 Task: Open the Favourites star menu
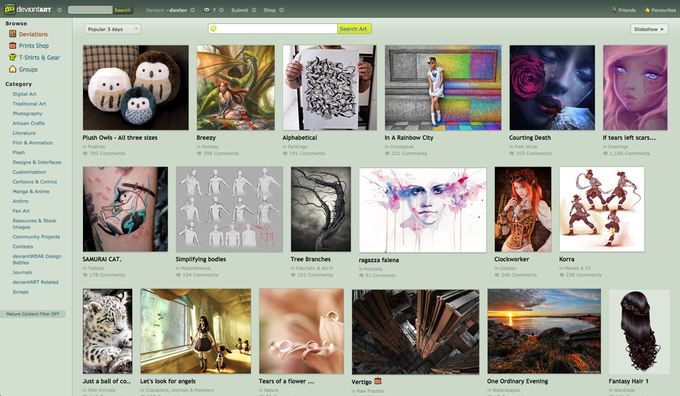[660, 10]
